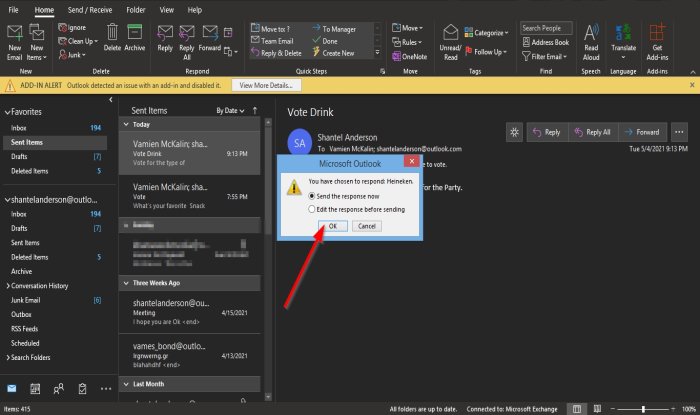Image resolution: width=700 pixels, height=415 pixels.
Task: Expand the Conversation History folder
Action: click(8, 286)
